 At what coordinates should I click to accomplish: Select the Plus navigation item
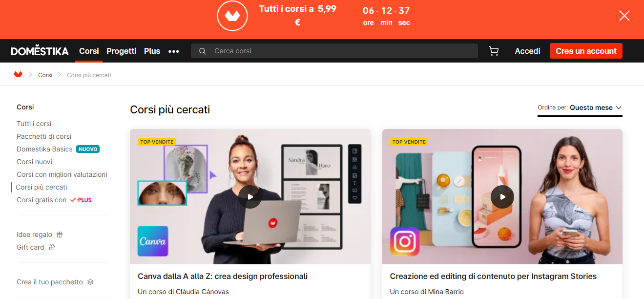(x=152, y=51)
